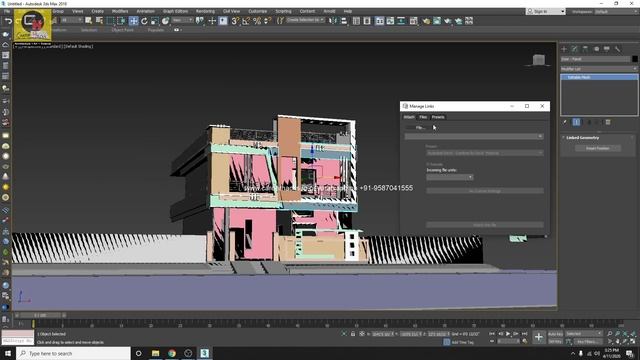This screenshot has height=360, width=640.
Task: Open the Modifiers menu
Action: [120, 11]
